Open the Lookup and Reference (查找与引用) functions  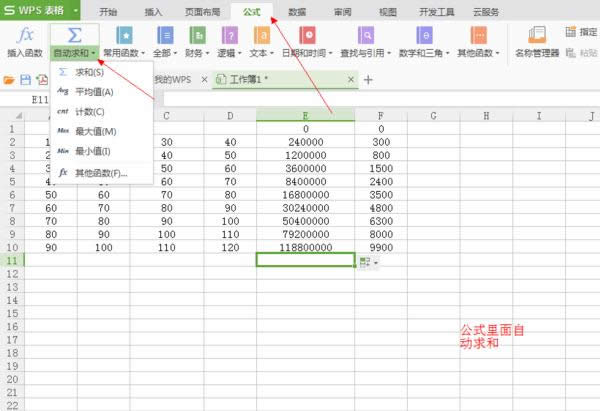(364, 35)
